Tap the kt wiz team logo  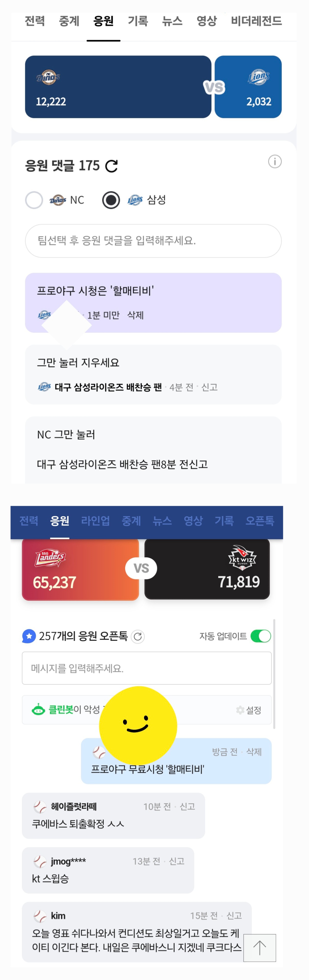[242, 558]
